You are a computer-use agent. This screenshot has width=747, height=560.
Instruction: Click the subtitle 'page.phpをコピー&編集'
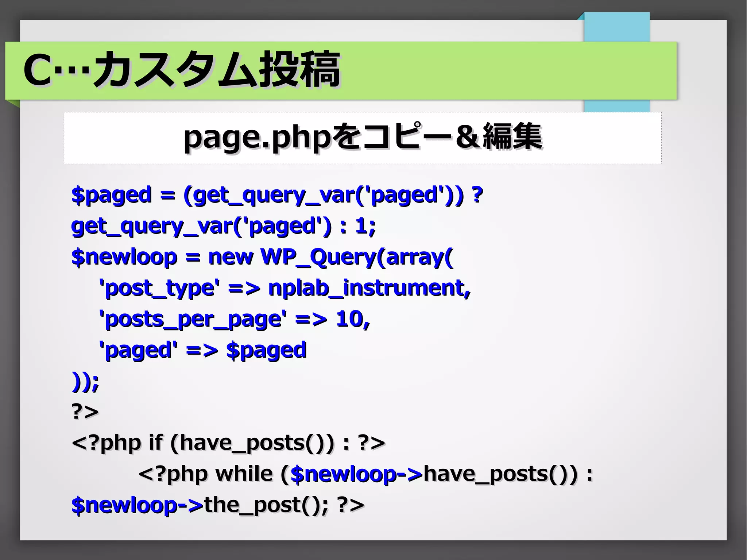click(x=363, y=137)
